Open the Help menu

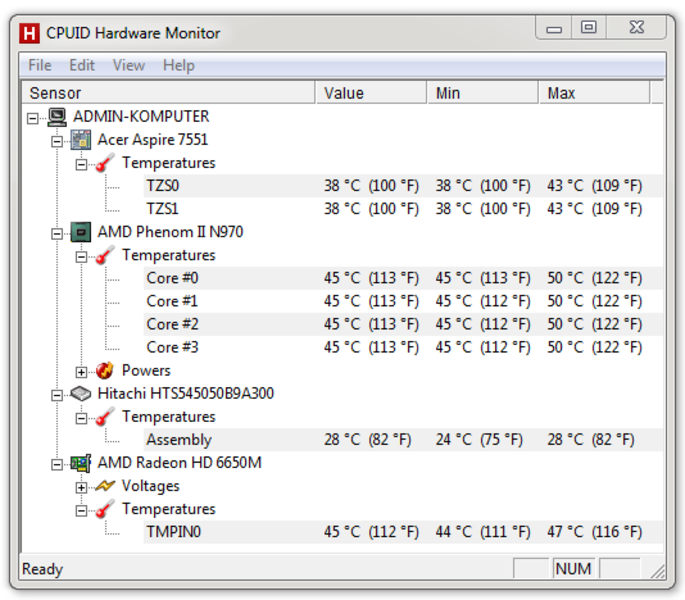tap(179, 66)
